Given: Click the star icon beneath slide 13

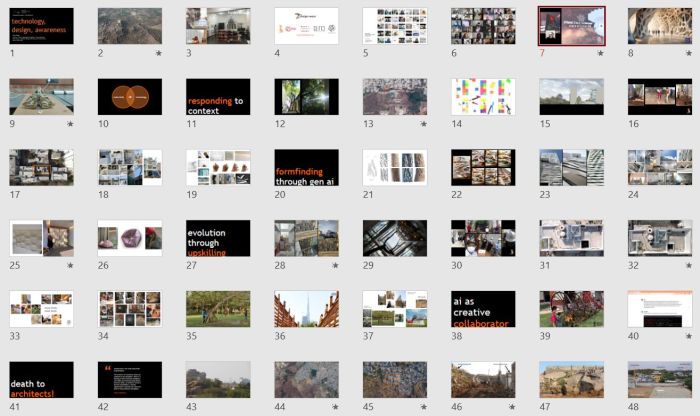Looking at the screenshot, I should [x=423, y=124].
